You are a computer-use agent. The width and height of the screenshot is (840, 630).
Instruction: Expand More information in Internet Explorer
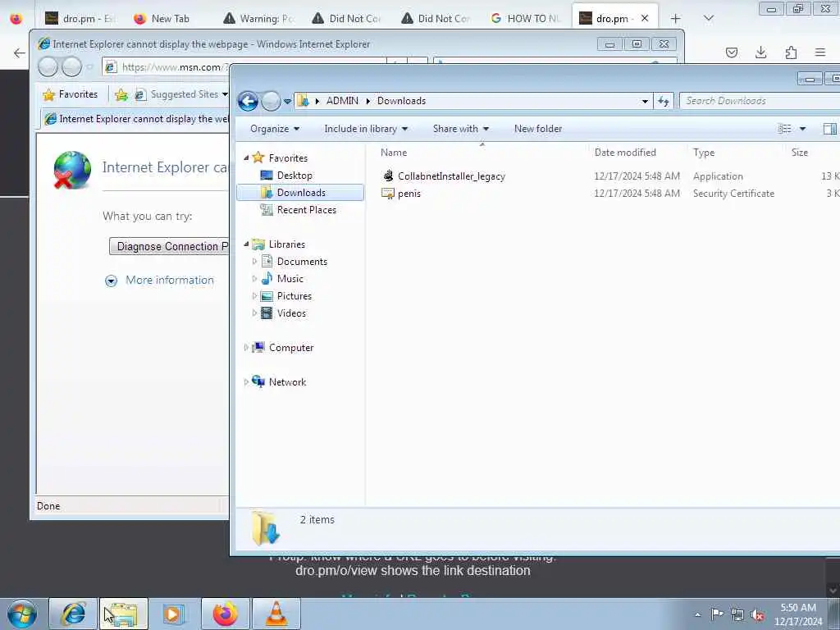point(169,281)
